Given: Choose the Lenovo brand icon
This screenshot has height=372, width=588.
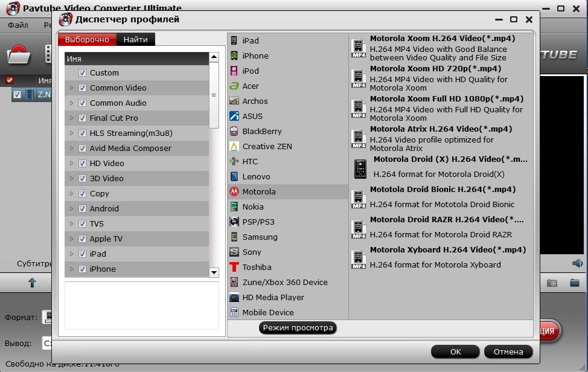Looking at the screenshot, I should (x=234, y=176).
